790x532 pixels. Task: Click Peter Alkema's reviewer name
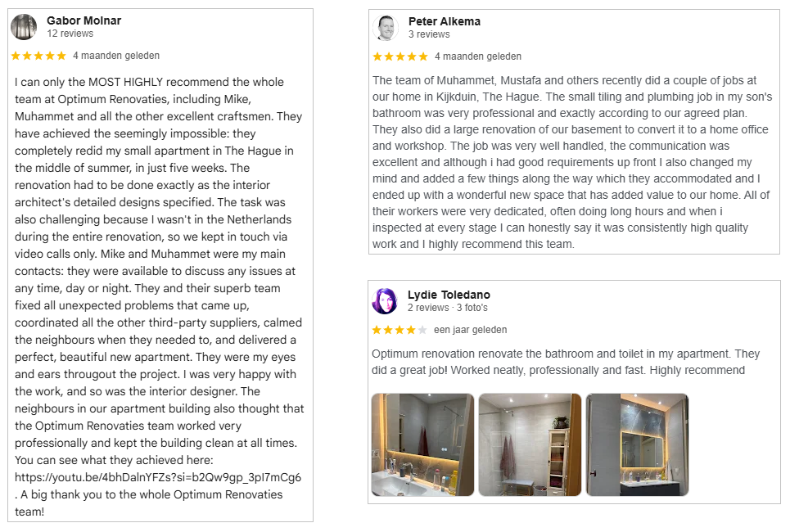tap(445, 21)
